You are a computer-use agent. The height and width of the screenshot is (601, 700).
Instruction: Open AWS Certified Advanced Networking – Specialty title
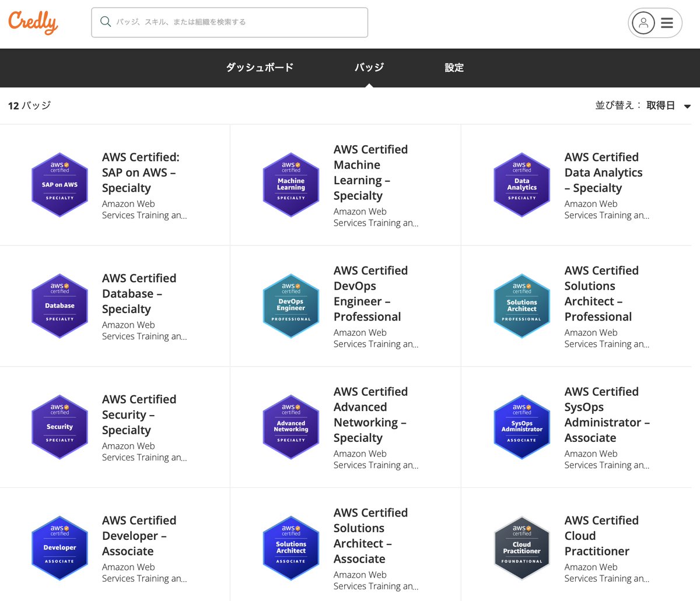coord(371,414)
